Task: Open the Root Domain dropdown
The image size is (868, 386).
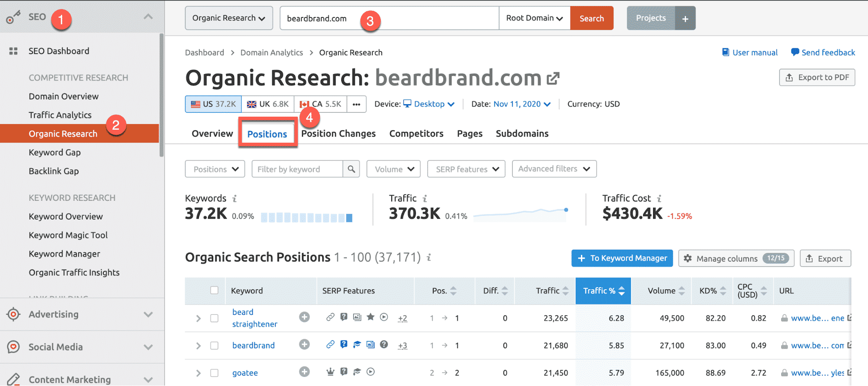Action: (x=534, y=18)
